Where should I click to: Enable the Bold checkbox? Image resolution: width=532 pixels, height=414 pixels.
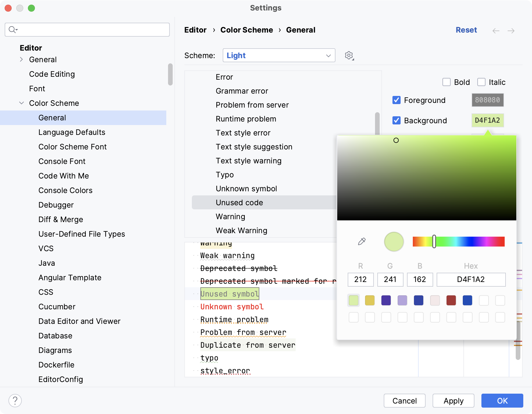point(447,82)
